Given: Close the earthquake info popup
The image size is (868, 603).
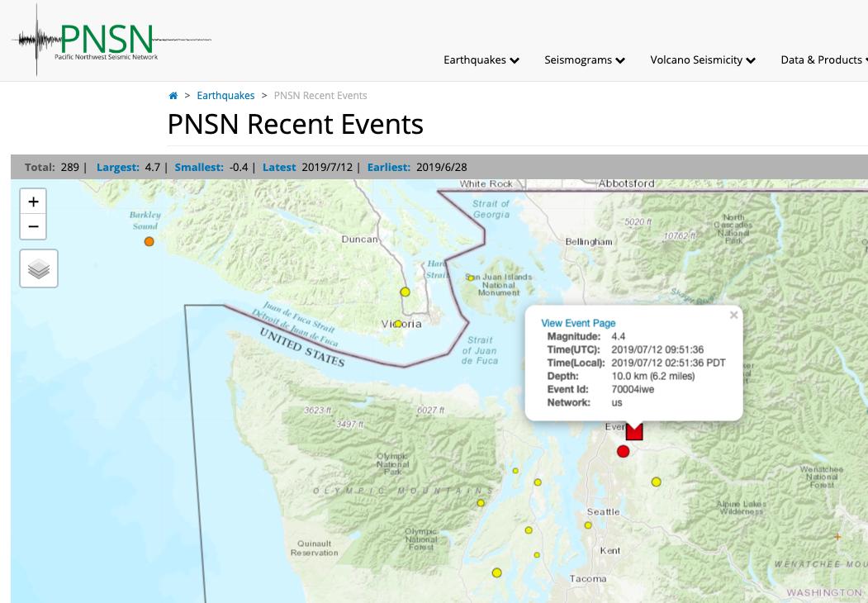Looking at the screenshot, I should [733, 315].
